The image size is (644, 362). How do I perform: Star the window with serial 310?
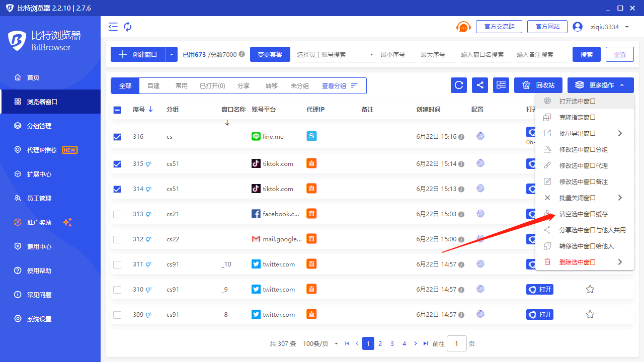tap(590, 290)
